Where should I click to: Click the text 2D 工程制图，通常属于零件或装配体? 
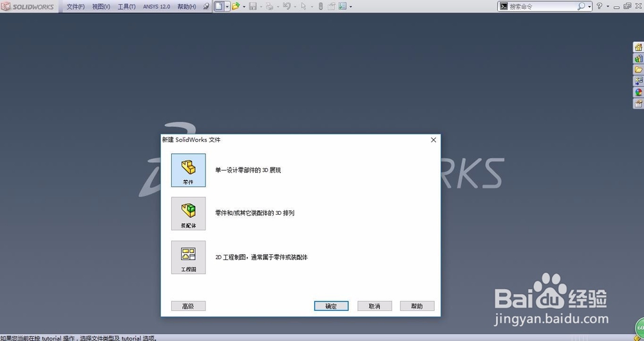coord(261,257)
